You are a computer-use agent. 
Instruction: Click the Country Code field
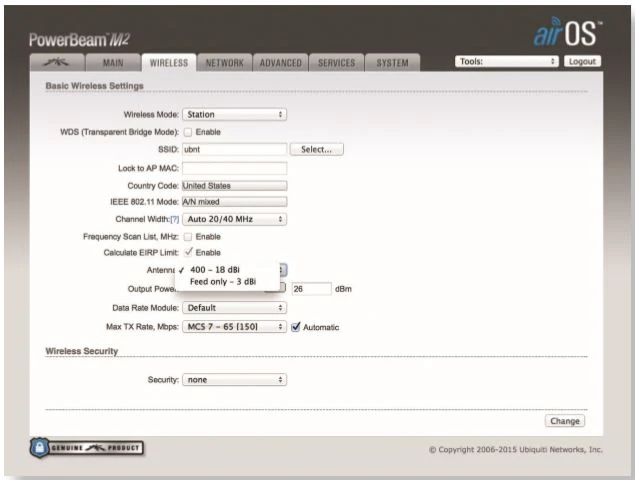(234, 186)
